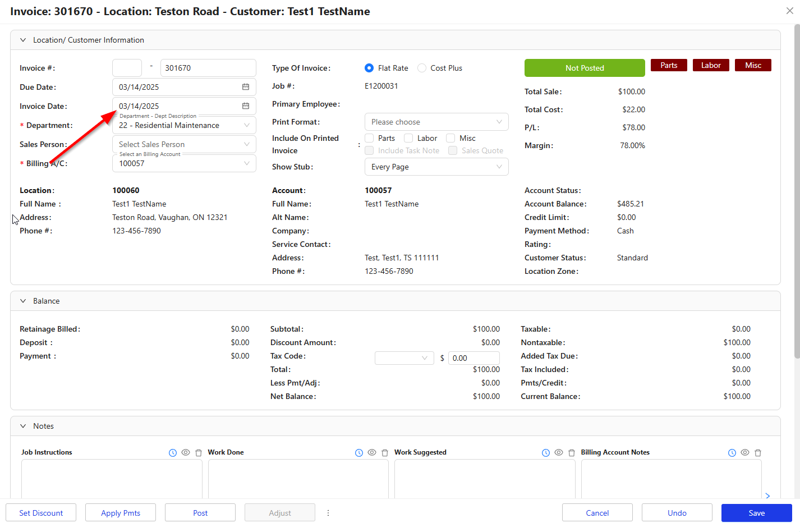Image resolution: width=800 pixels, height=532 pixels.
Task: Open the Print Format Please choose dropdown
Action: coord(436,122)
